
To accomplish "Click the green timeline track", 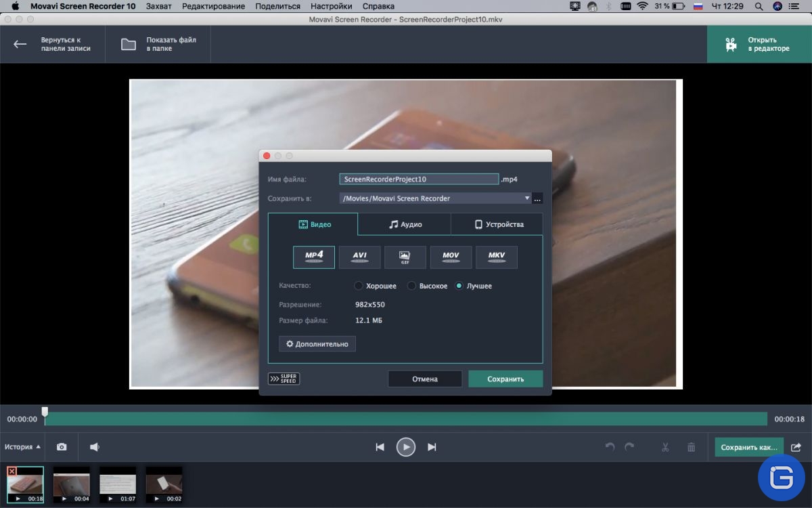I will (406, 419).
